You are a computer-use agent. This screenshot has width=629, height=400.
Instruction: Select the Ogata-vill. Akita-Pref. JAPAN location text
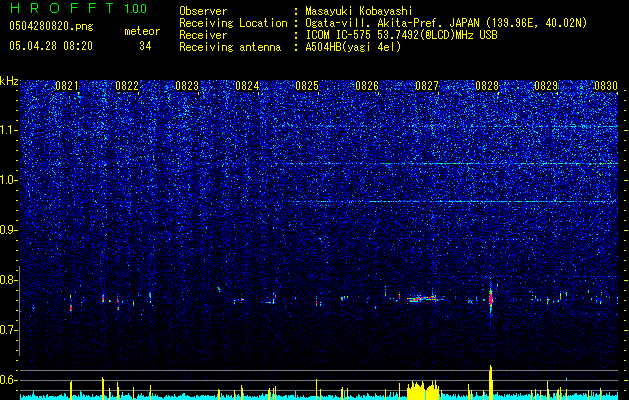(446, 23)
